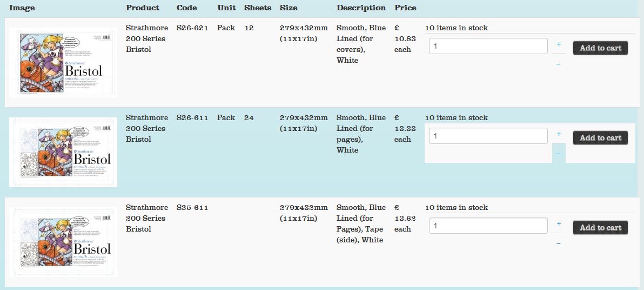Click the product name in the S26-621 row
This screenshot has height=290, width=644.
coord(147,38)
